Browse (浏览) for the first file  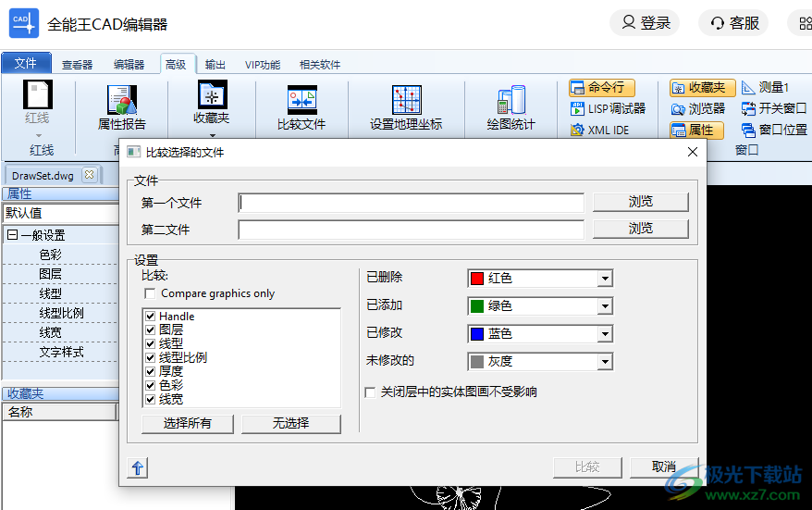[x=641, y=202]
